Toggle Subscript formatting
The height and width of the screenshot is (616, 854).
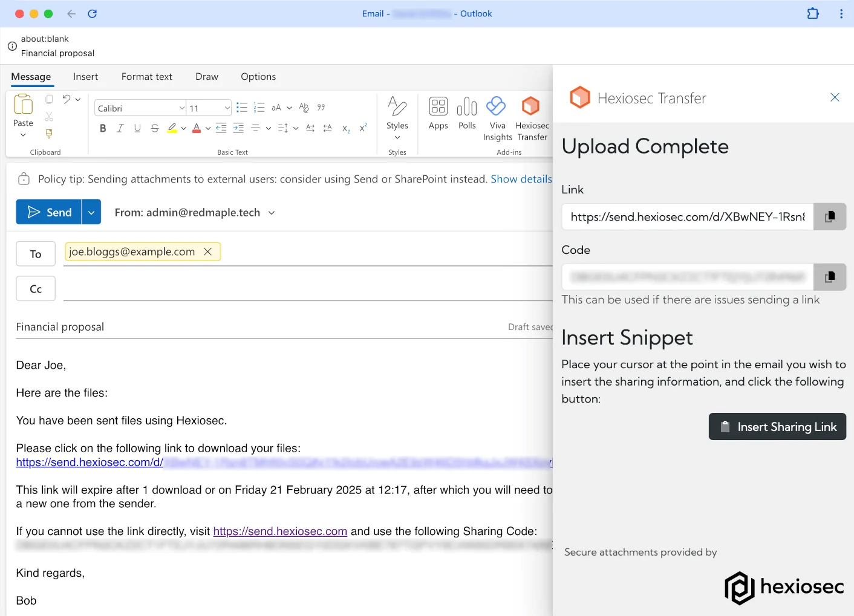(346, 128)
